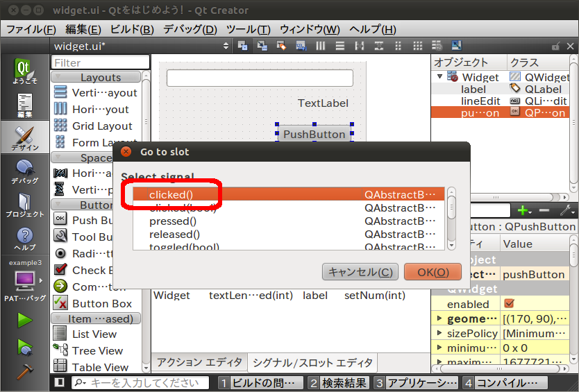579x392 pixels.
Task: Click the green plus add-property icon
Action: [x=523, y=210]
